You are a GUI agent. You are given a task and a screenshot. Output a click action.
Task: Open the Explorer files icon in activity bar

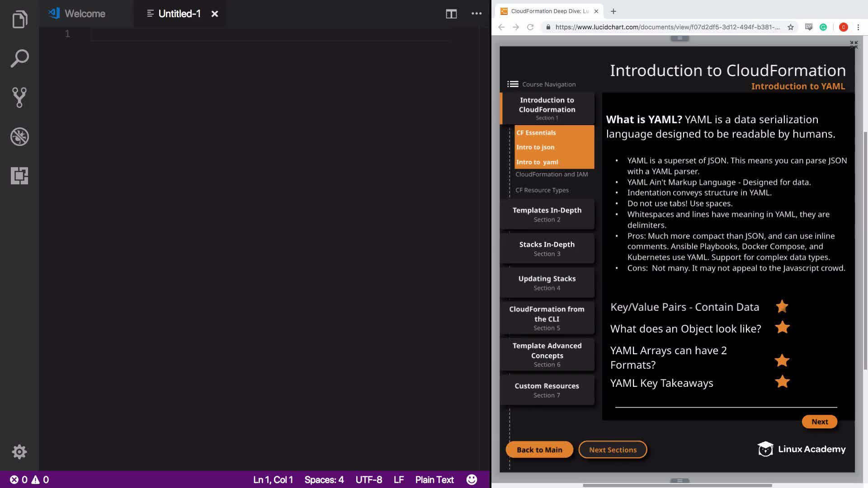point(19,19)
